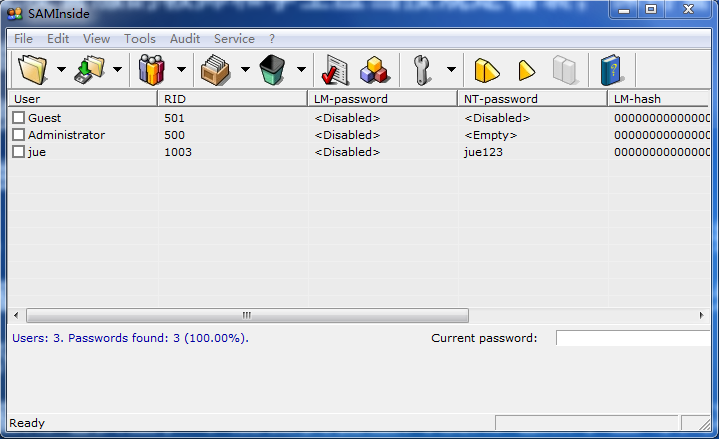Click the wrench settings icon
719x439 pixels.
pyautogui.click(x=421, y=70)
